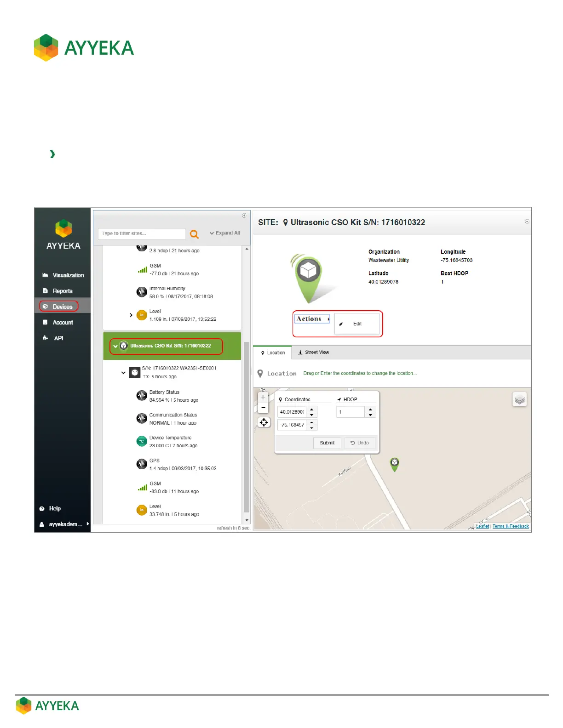Open the API sidebar section

click(53, 338)
